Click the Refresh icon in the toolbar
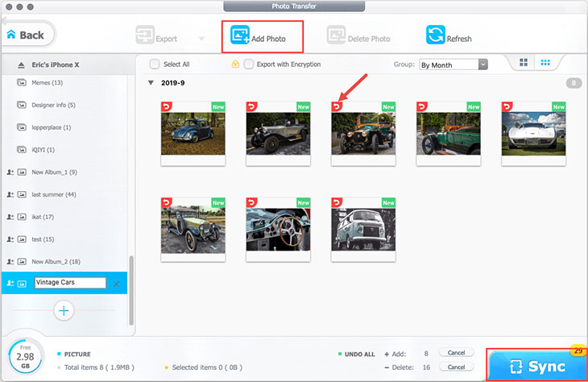This screenshot has height=382, width=588. coord(436,35)
